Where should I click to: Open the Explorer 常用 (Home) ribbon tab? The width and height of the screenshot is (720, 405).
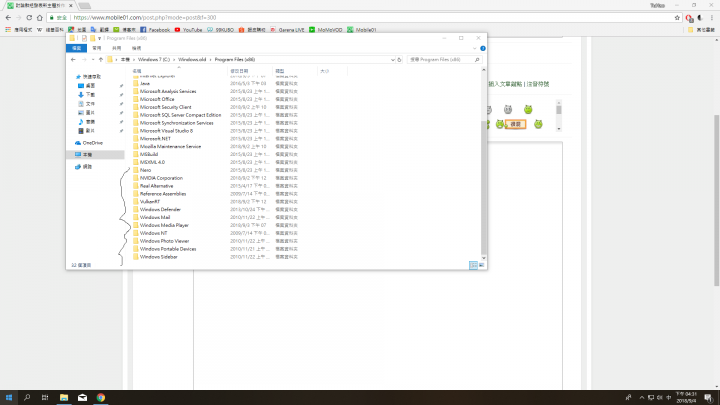(96, 48)
